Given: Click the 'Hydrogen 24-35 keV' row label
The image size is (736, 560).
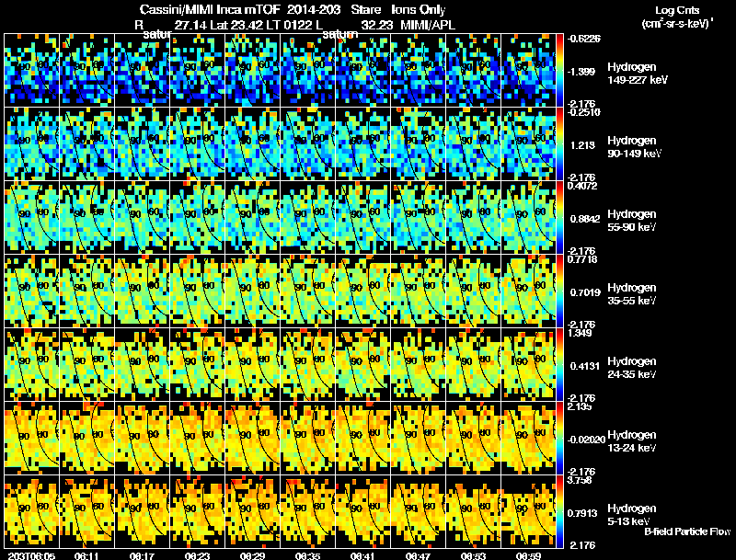Looking at the screenshot, I should [632, 368].
